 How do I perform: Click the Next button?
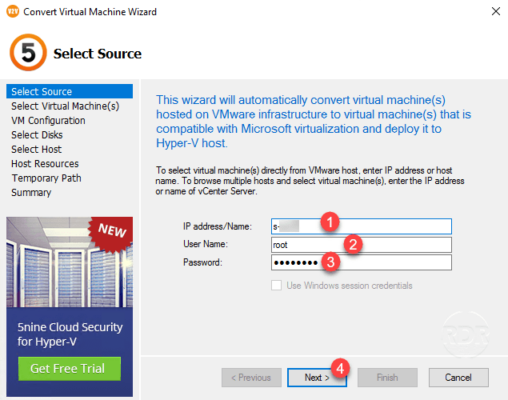(317, 377)
